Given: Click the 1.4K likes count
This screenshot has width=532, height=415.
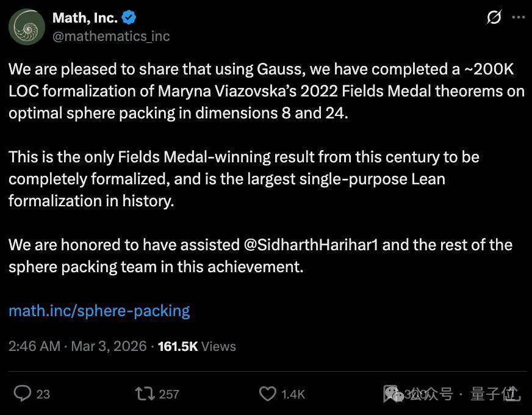Looking at the screenshot, I should [x=293, y=394].
